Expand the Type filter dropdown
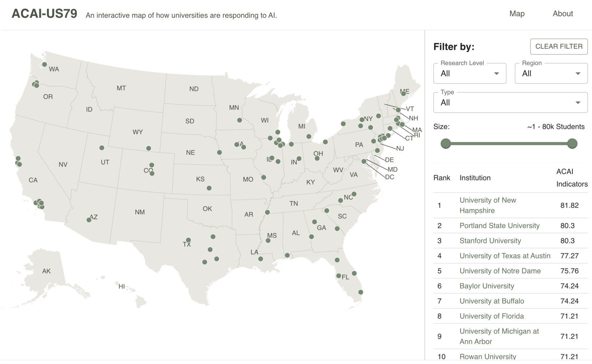592x364 pixels. 510,103
